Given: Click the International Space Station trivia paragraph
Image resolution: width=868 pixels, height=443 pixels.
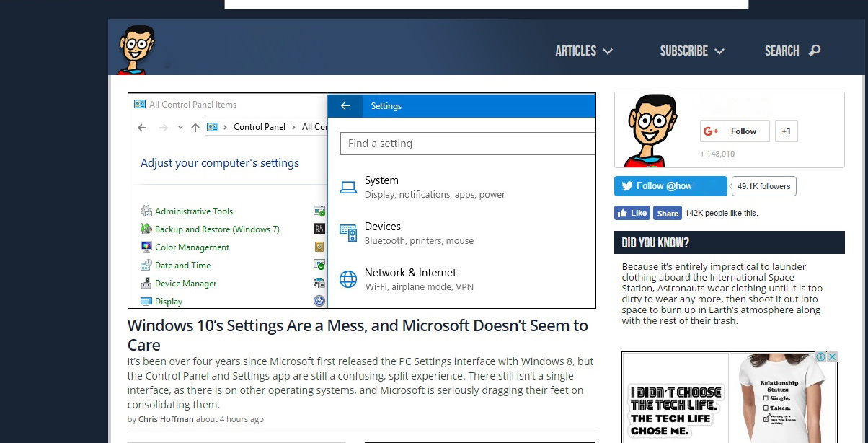Looking at the screenshot, I should [722, 294].
